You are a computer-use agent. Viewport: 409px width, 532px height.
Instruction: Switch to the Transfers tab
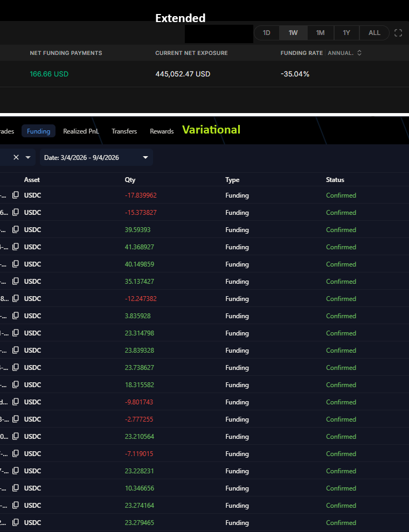124,131
